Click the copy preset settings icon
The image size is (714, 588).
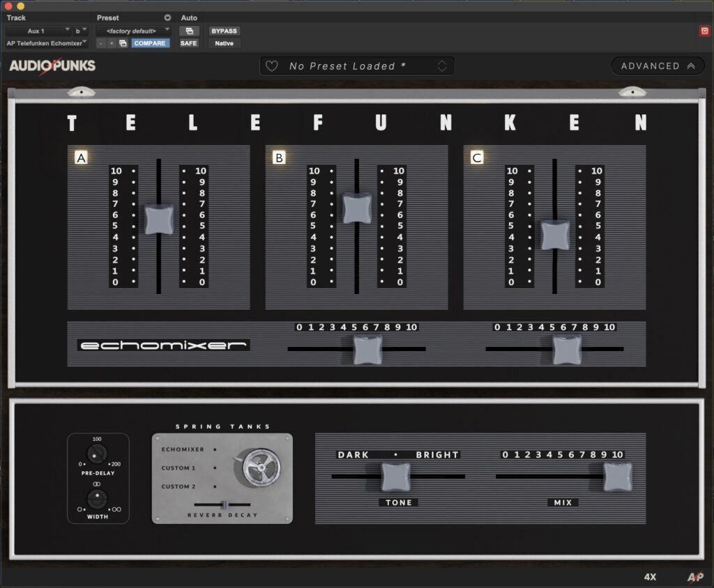[123, 43]
